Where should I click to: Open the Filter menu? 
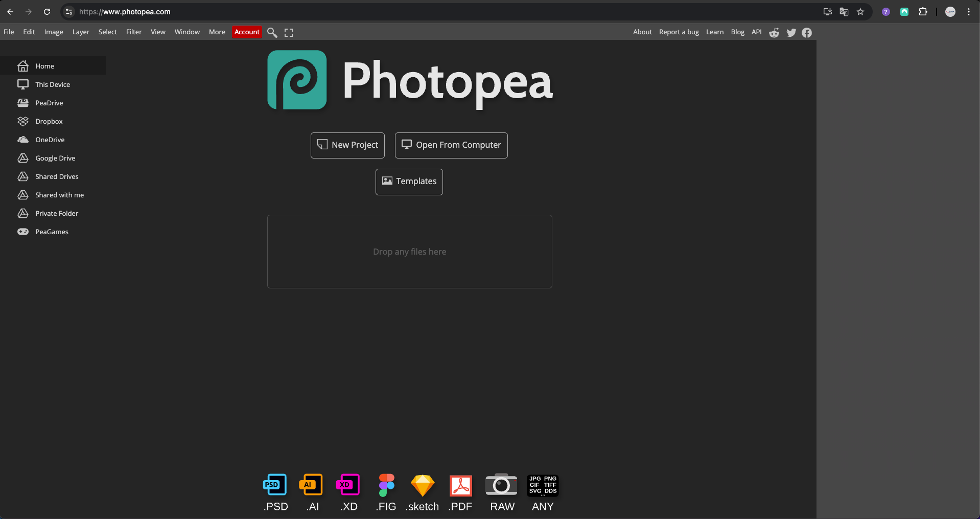(134, 32)
